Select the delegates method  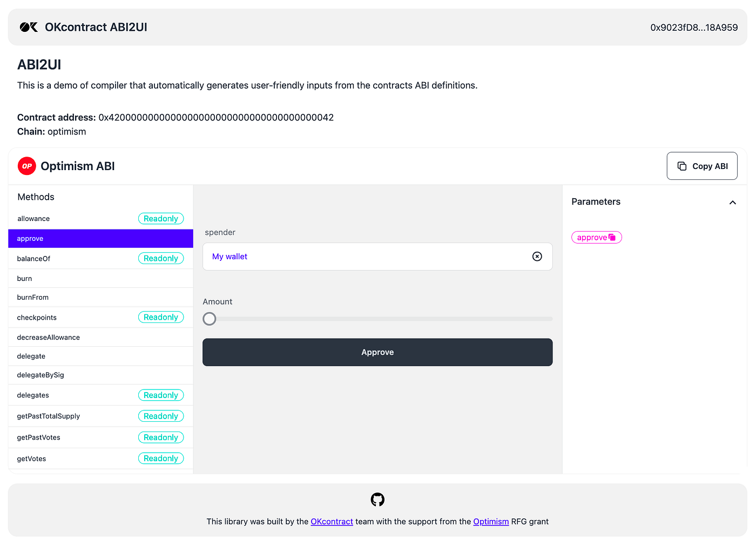pyautogui.click(x=100, y=395)
